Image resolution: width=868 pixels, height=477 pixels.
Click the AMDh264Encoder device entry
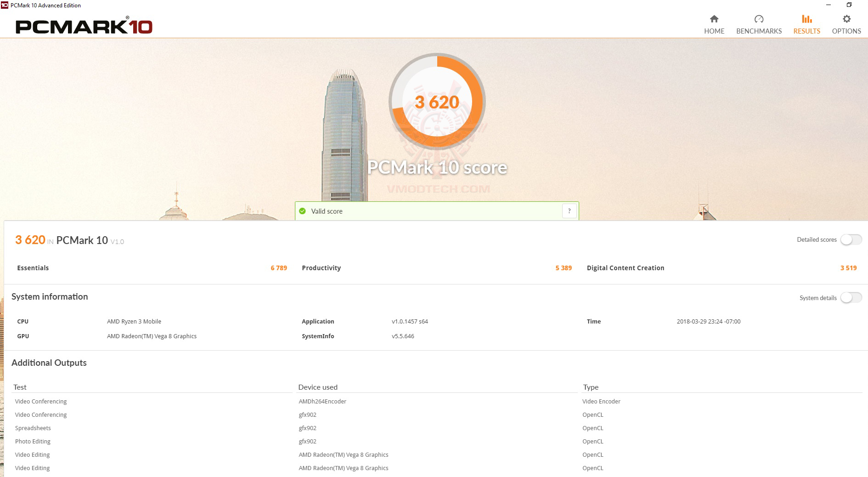pos(322,401)
